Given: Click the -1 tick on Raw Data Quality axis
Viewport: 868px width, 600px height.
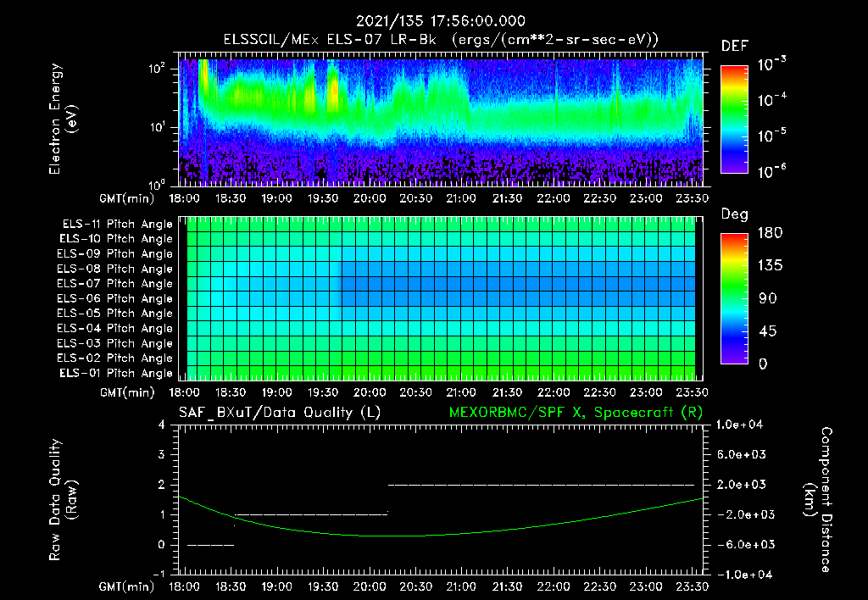Looking at the screenshot, I should pos(159,574).
